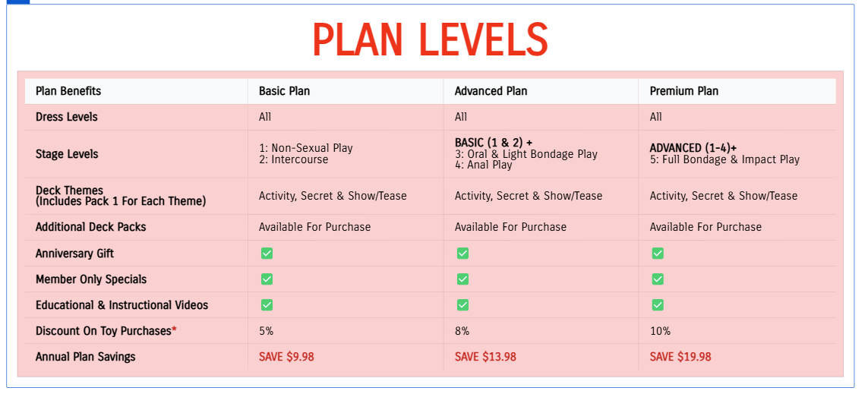Click the 10% toy discount value

[660, 331]
